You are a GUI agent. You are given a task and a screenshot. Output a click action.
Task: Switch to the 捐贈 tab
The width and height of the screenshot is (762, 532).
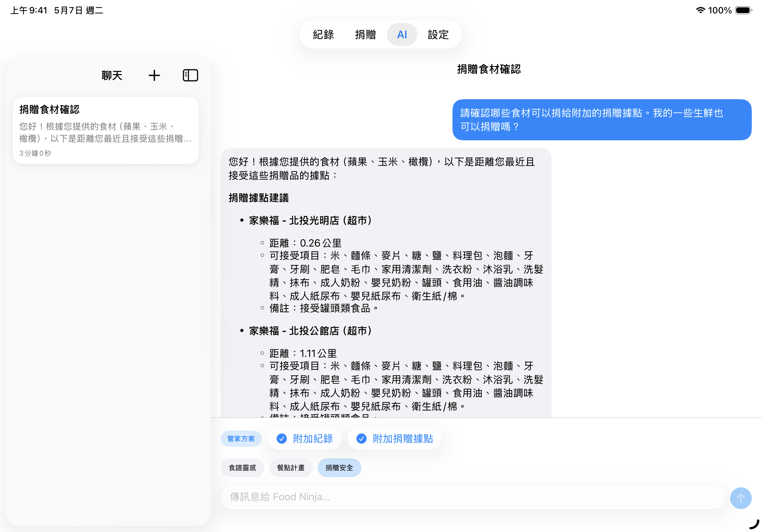coord(365,34)
